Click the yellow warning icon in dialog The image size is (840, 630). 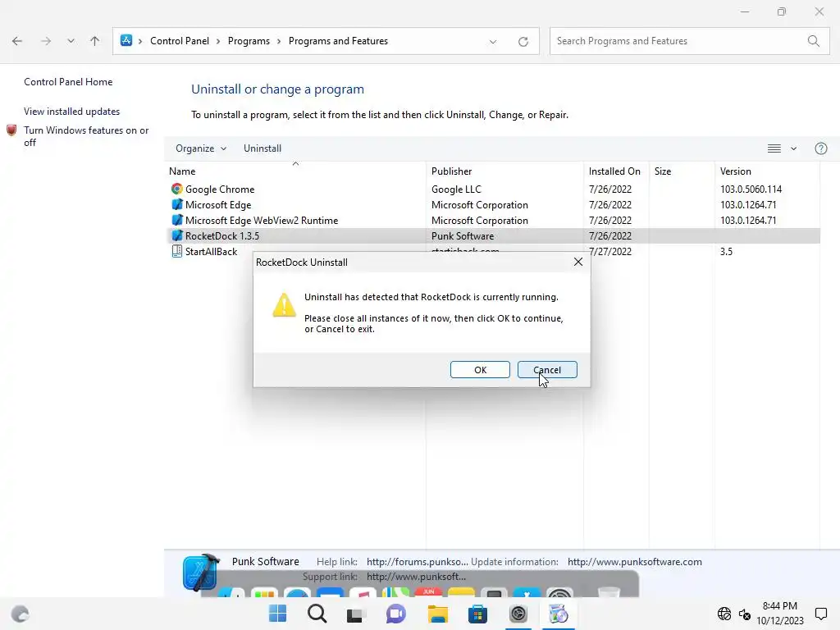pyautogui.click(x=284, y=305)
